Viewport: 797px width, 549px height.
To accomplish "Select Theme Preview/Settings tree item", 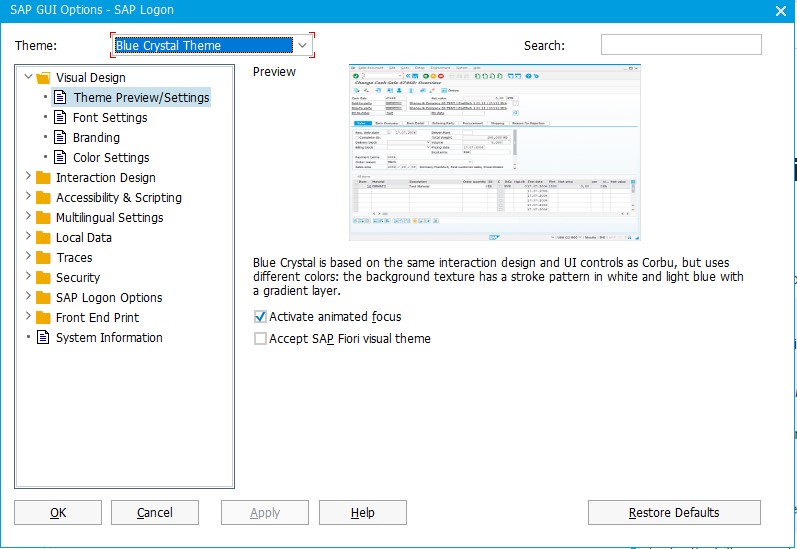I will tap(141, 98).
